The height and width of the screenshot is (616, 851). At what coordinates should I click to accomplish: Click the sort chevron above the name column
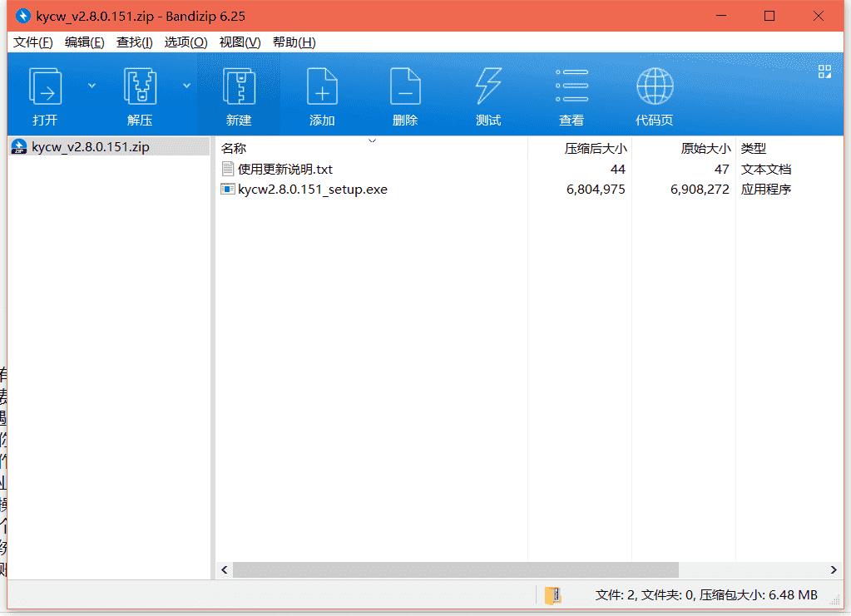pyautogui.click(x=373, y=141)
